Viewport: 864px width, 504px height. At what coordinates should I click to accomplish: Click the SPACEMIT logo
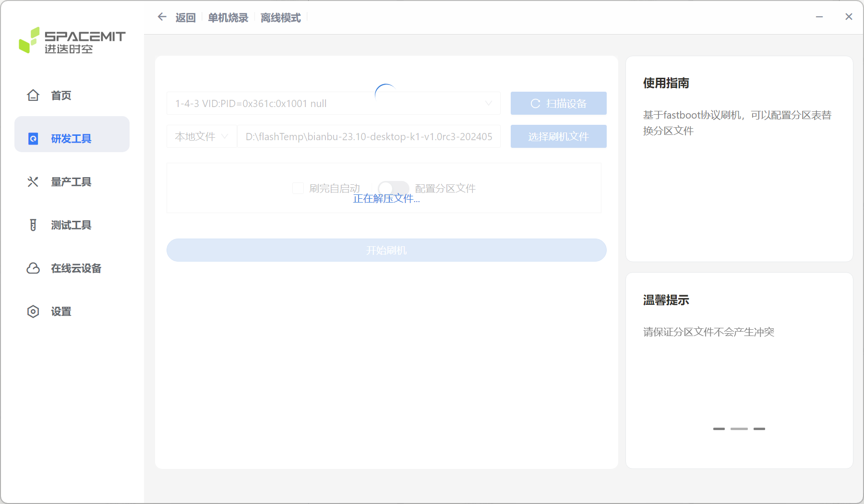[x=72, y=40]
